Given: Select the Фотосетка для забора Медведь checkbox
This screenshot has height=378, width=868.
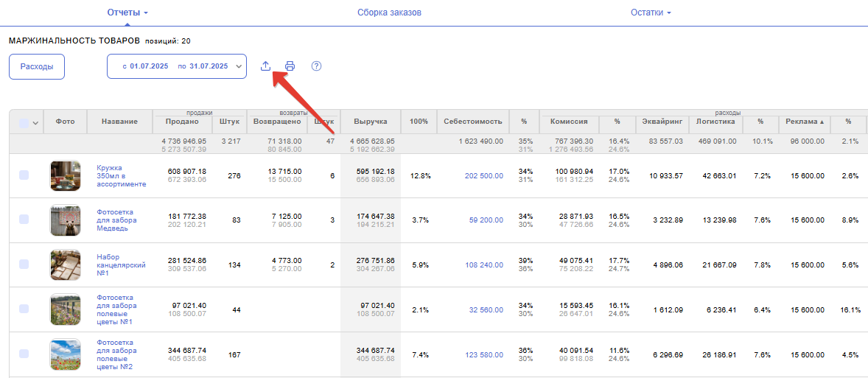Looking at the screenshot, I should click(24, 220).
